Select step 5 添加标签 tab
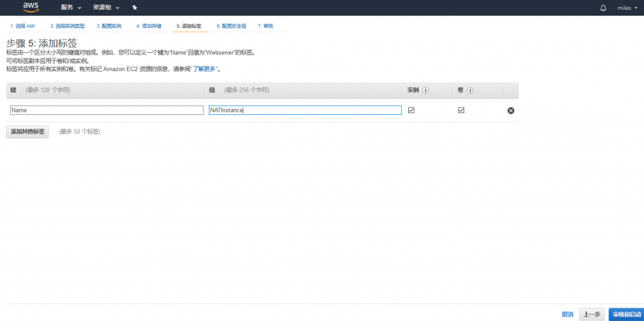Image resolution: width=644 pixels, height=321 pixels. pyautogui.click(x=189, y=26)
